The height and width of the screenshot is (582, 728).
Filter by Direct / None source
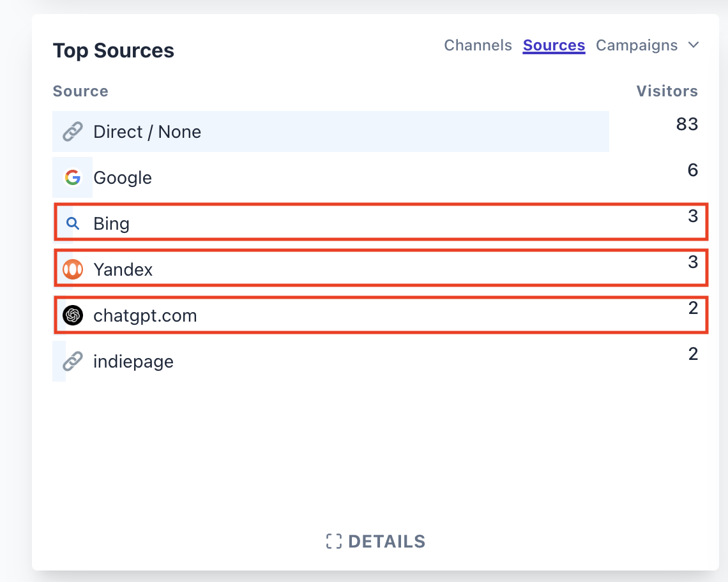pyautogui.click(x=147, y=132)
